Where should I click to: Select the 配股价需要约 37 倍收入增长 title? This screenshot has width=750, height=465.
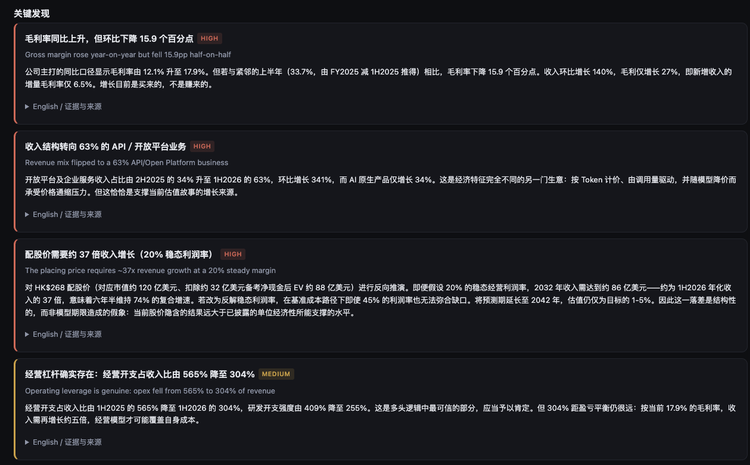(119, 254)
